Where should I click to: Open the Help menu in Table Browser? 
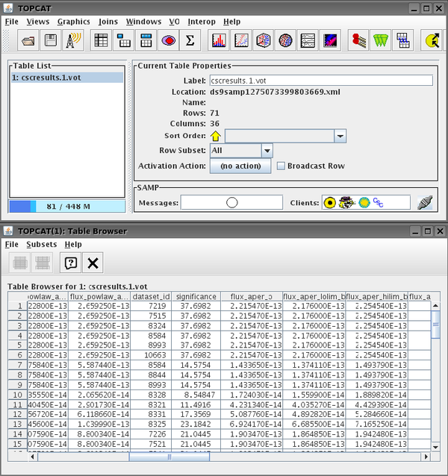(x=73, y=245)
